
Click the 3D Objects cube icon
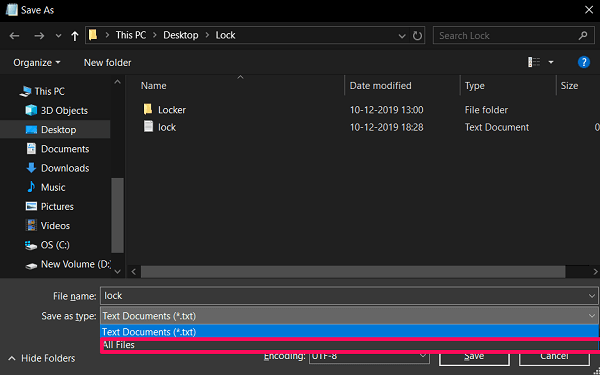(x=31, y=110)
